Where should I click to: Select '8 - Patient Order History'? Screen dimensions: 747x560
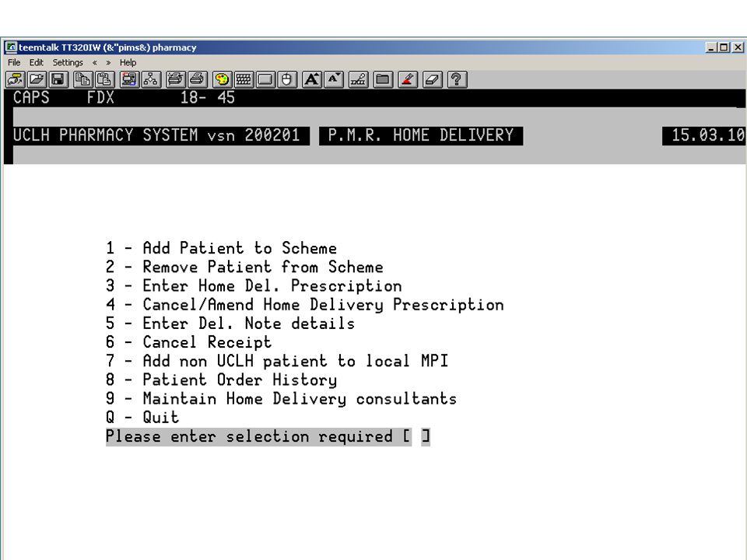(x=222, y=380)
